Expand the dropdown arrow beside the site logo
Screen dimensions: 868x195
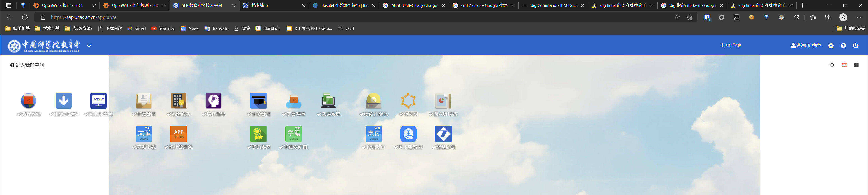(x=89, y=46)
